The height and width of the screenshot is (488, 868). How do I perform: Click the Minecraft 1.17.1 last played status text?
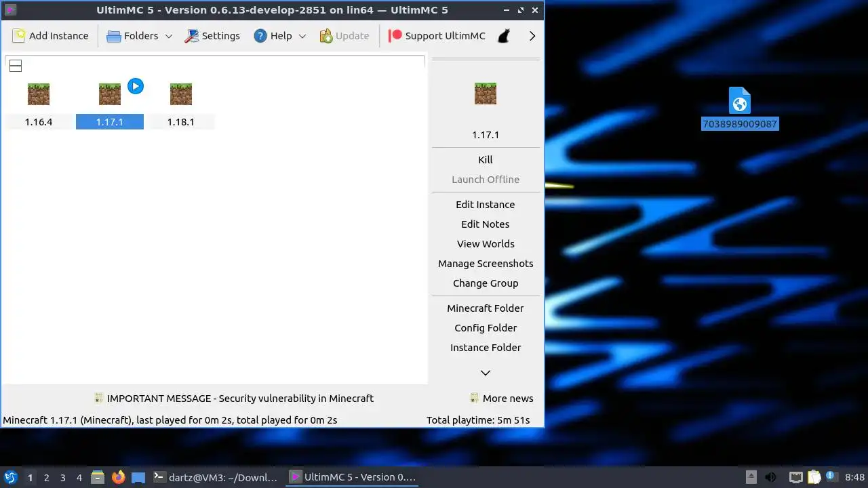pyautogui.click(x=170, y=420)
